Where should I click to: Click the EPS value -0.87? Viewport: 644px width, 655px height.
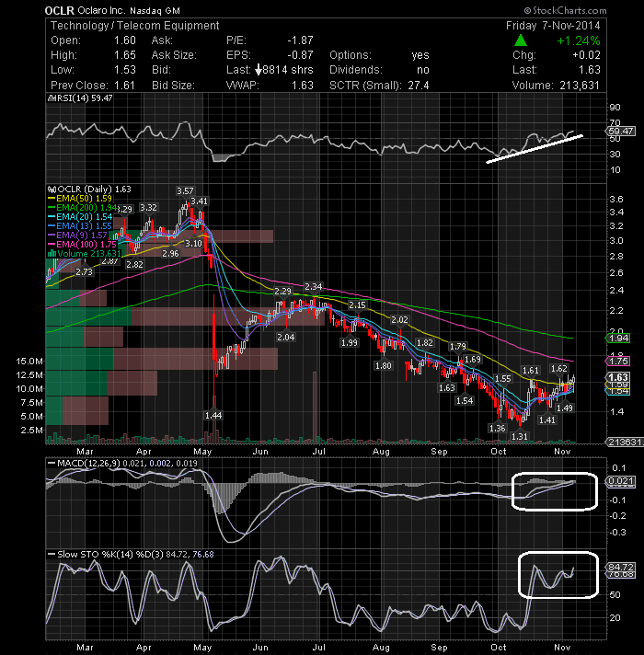pos(300,54)
